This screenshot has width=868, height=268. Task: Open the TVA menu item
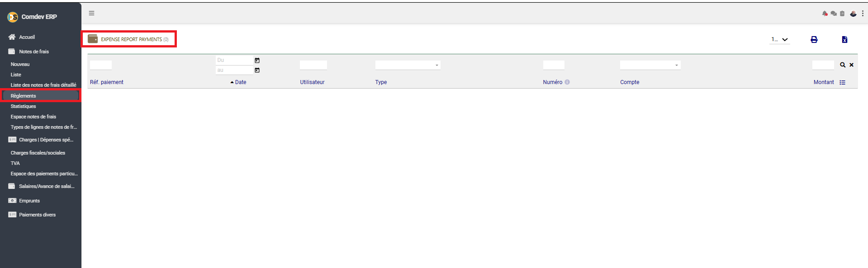(15, 163)
